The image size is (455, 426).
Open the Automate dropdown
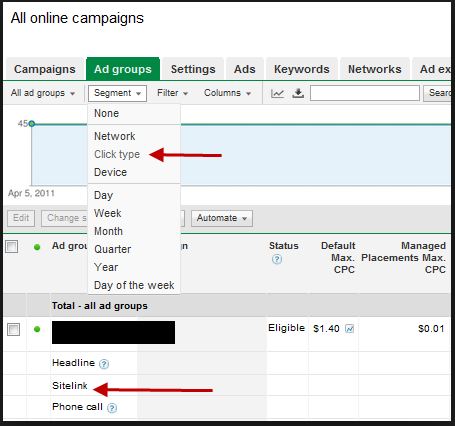click(222, 218)
